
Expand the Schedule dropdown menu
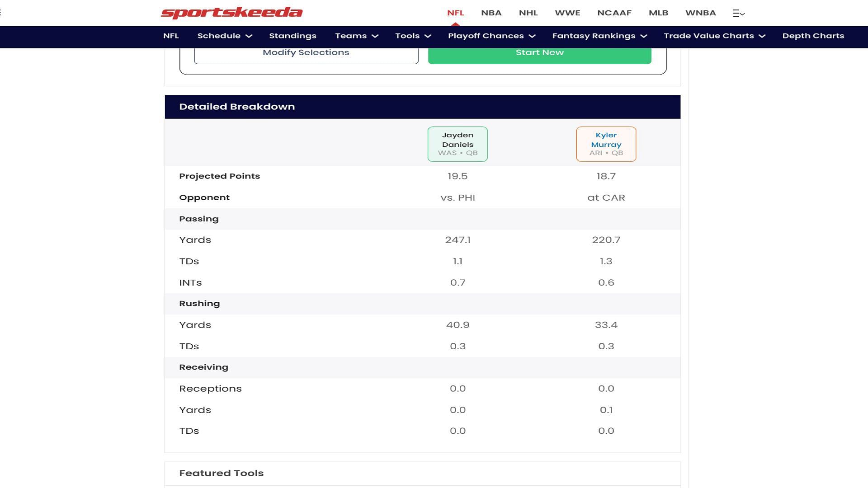(x=225, y=36)
